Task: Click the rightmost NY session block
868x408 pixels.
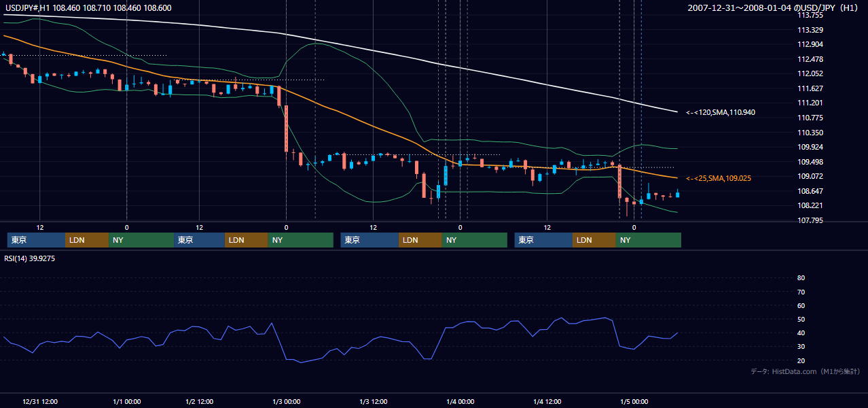Action: (x=649, y=240)
